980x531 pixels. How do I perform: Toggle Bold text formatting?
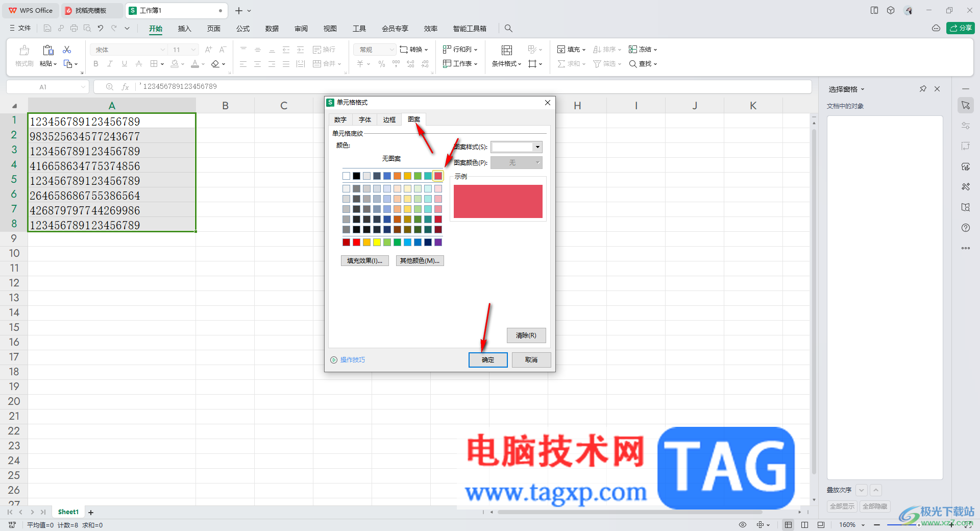coord(95,64)
